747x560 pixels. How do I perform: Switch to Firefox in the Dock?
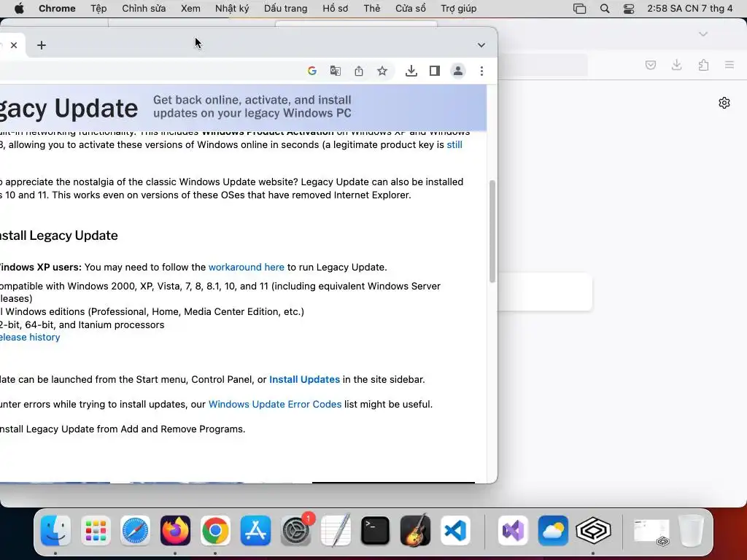(175, 531)
